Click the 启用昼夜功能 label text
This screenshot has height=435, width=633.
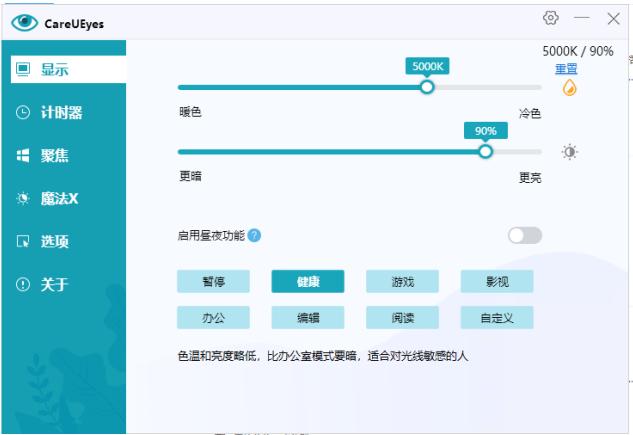(211, 235)
